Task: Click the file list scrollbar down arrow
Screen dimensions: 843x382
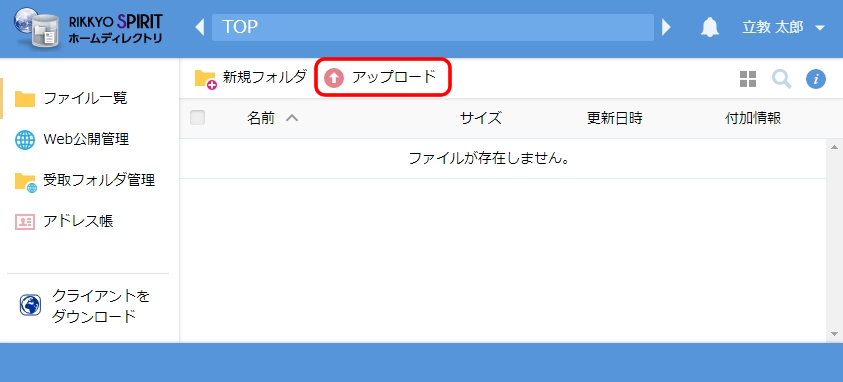Action: [x=834, y=334]
